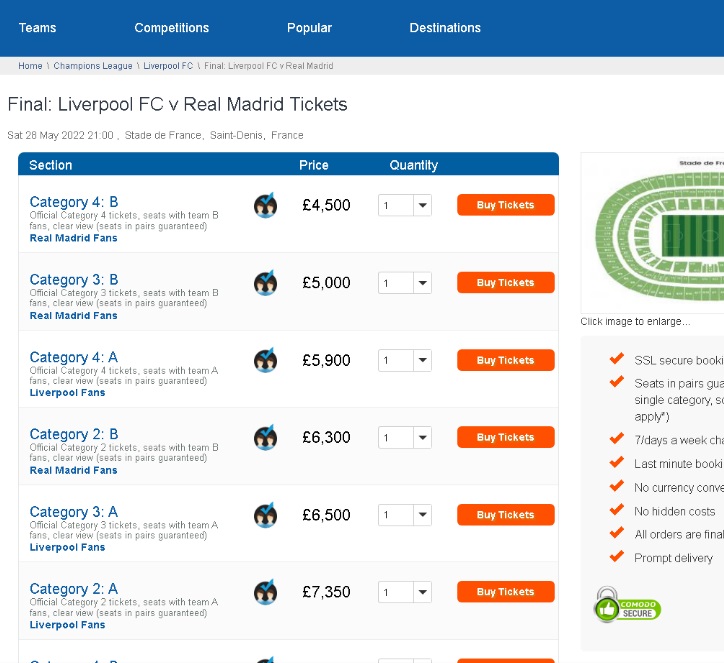Screen dimensions: 724x663
Task: Click Real Madrid Fans label under Category 4: B
Action: click(73, 238)
